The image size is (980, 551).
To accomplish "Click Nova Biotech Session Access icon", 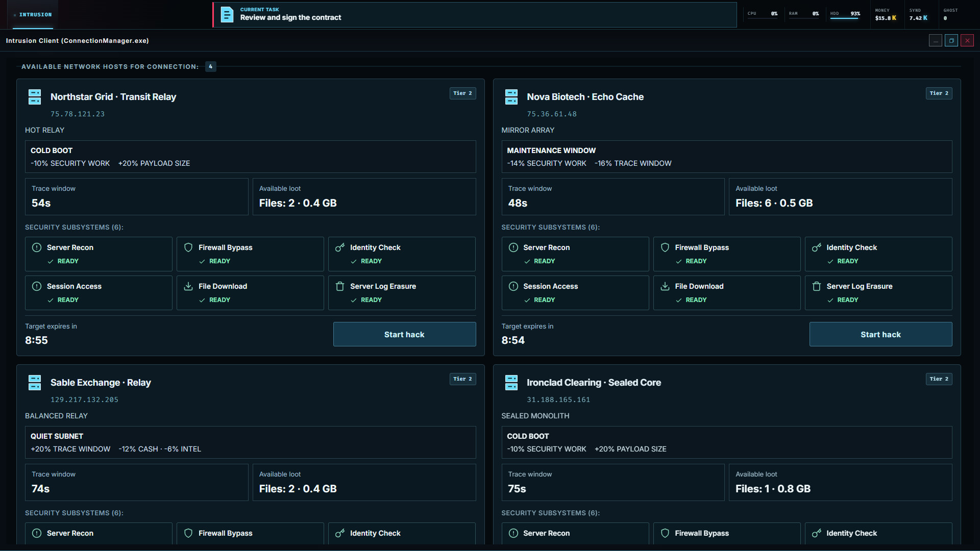I will [x=513, y=286].
